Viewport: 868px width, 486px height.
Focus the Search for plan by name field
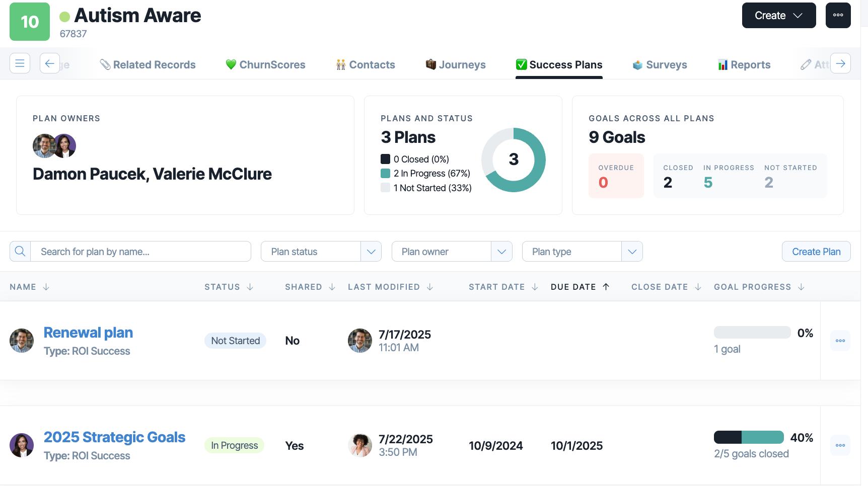[140, 251]
